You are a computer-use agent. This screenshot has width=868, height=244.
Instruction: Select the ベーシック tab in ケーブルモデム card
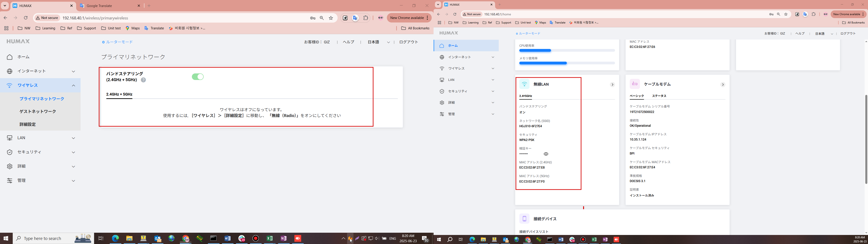pos(637,96)
